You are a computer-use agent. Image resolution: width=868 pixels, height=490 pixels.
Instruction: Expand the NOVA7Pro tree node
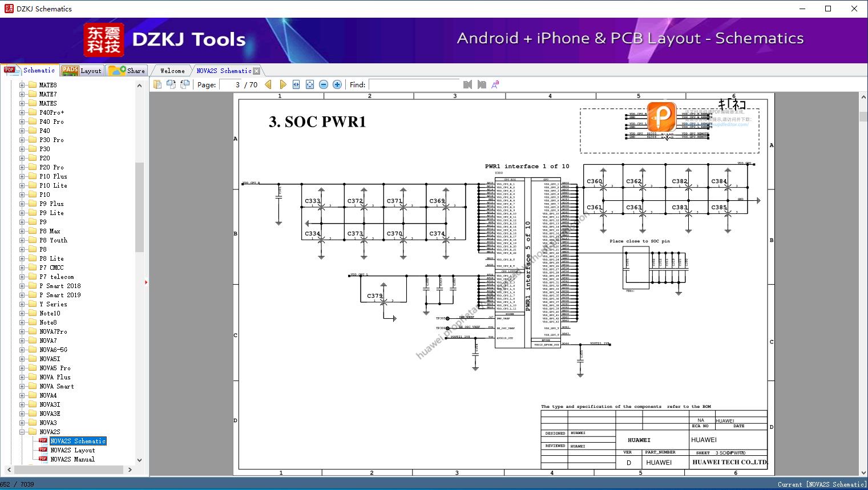[x=22, y=331]
